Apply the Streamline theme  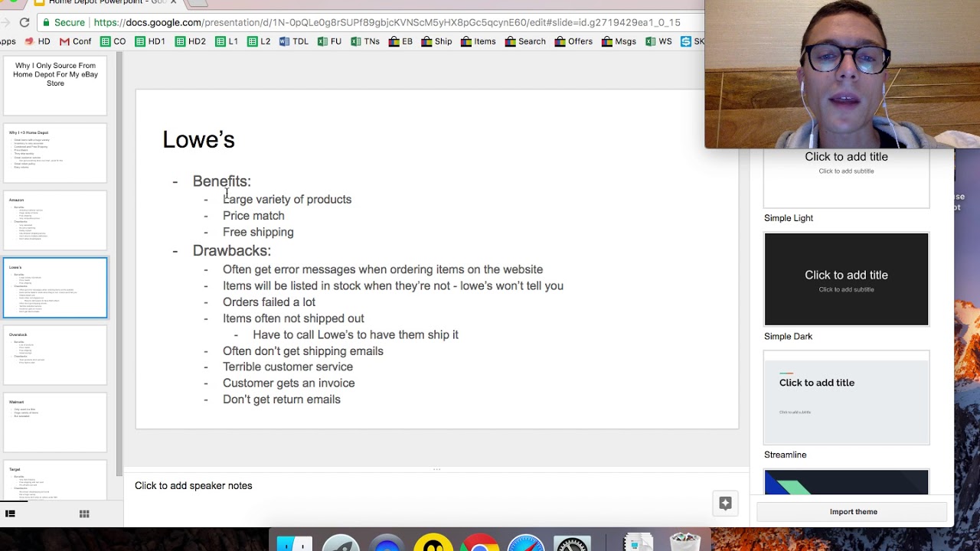(846, 397)
